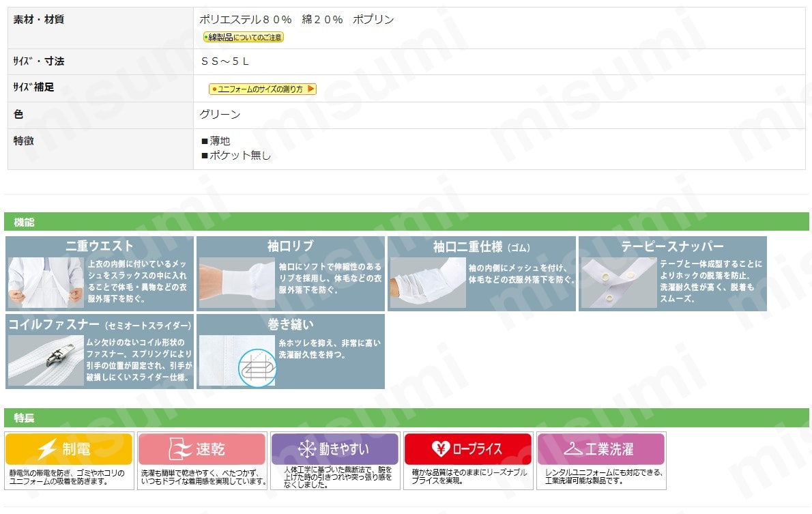Image resolution: width=812 pixels, height=514 pixels.
Task: Click the 確かな品質はそのままに description text
Action: click(469, 476)
